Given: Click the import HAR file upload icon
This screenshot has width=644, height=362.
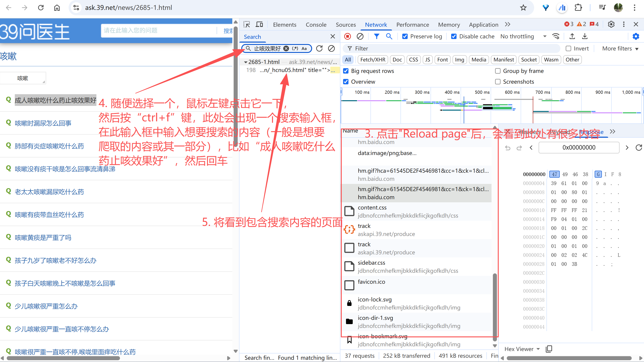Looking at the screenshot, I should coord(572,37).
